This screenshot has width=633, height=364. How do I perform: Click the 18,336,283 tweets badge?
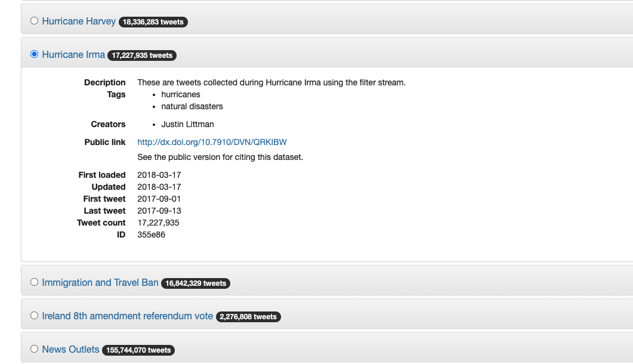click(x=153, y=21)
